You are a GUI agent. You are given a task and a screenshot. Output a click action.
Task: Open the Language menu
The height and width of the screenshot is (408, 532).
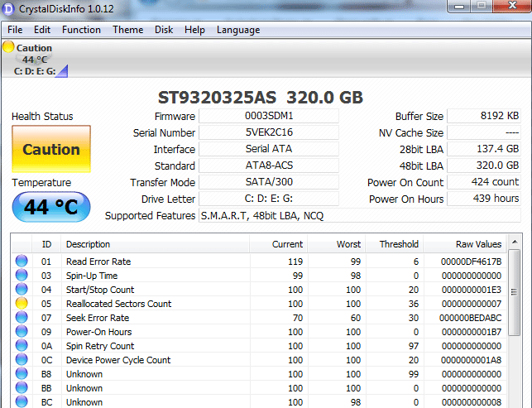pos(238,30)
